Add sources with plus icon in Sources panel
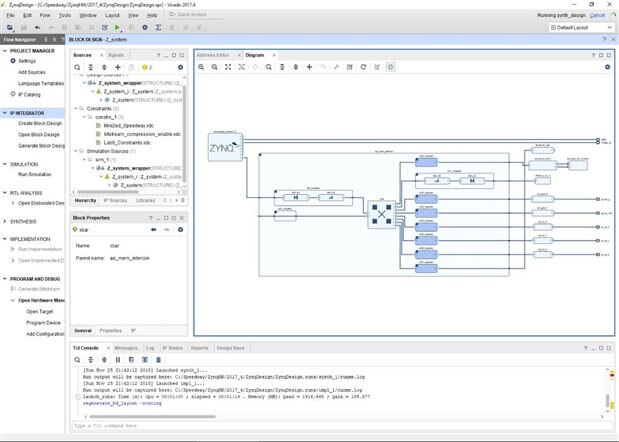The height and width of the screenshot is (442, 619). pos(118,67)
